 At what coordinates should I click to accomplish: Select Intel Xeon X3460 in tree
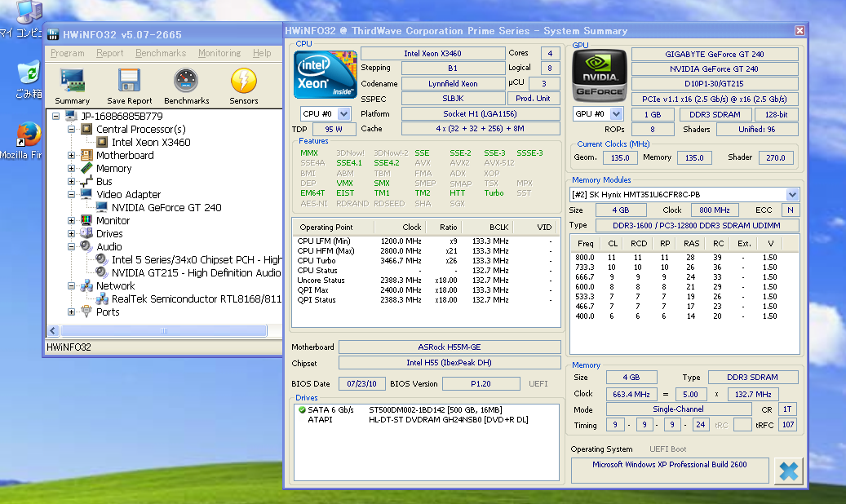(151, 143)
